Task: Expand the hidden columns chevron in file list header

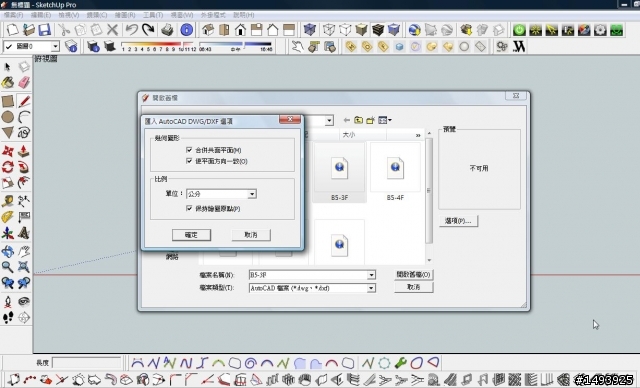Action: click(x=418, y=135)
